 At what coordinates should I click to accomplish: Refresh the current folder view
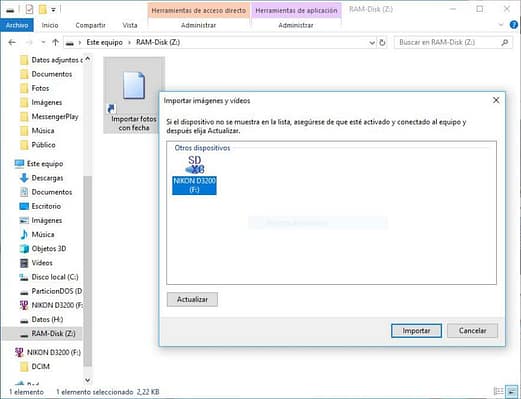coord(382,43)
